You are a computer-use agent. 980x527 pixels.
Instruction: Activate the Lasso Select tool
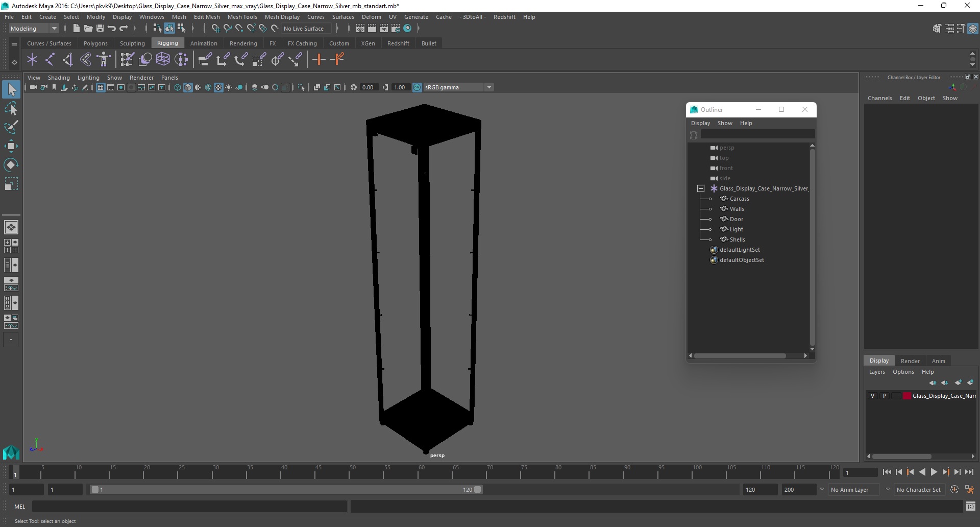coord(11,108)
